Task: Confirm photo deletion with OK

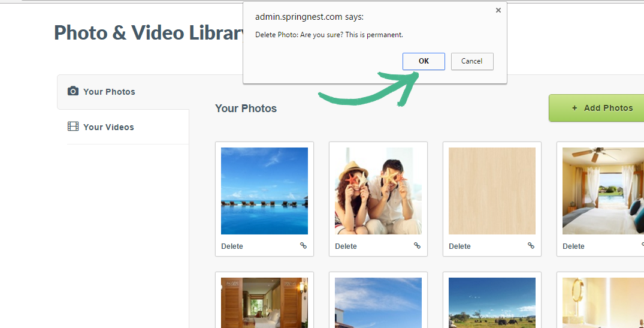Action: [x=424, y=61]
